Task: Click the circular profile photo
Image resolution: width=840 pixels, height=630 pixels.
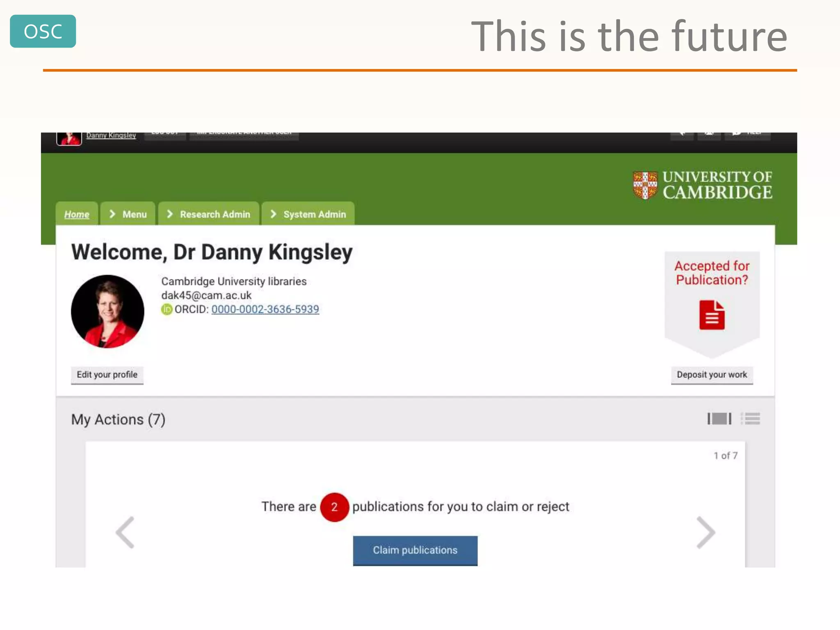Action: point(107,311)
